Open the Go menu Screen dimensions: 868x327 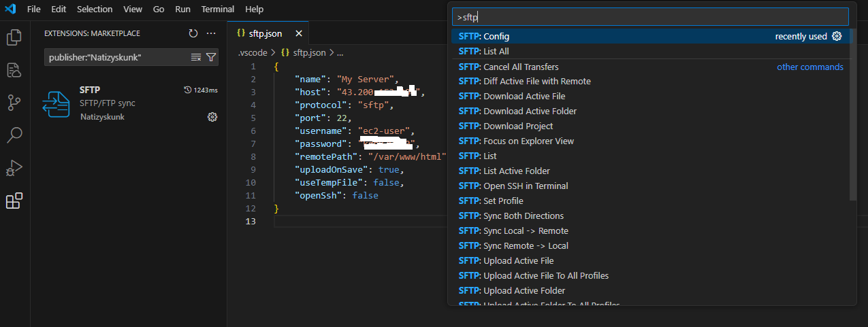click(159, 10)
